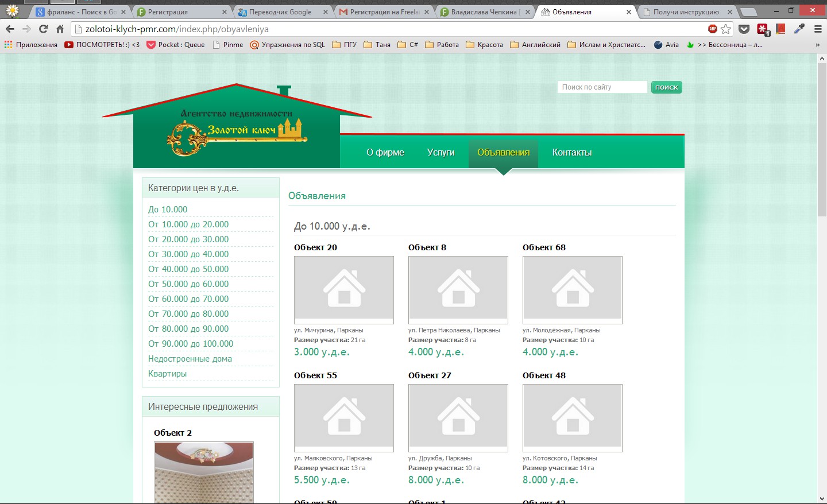This screenshot has width=827, height=504.
Task: Show more bookmarks with the chevron
Action: [817, 45]
